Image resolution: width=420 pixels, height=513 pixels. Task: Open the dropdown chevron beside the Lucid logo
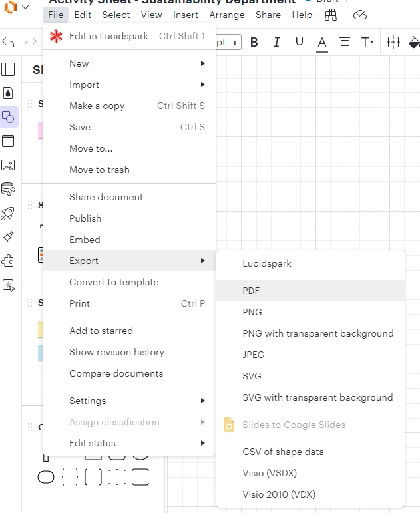tap(25, 7)
